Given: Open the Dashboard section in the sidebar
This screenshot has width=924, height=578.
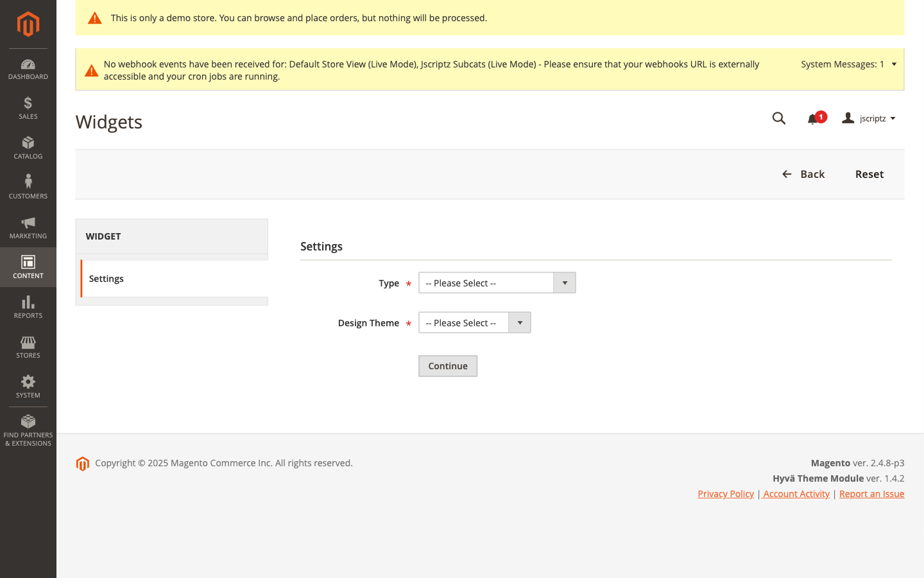Looking at the screenshot, I should click(28, 68).
